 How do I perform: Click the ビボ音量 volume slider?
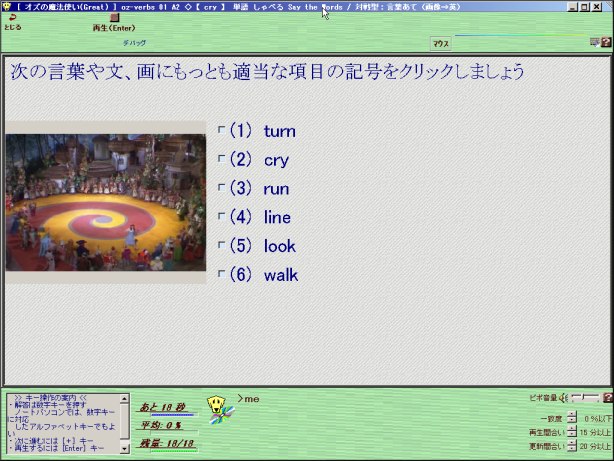(x=585, y=398)
